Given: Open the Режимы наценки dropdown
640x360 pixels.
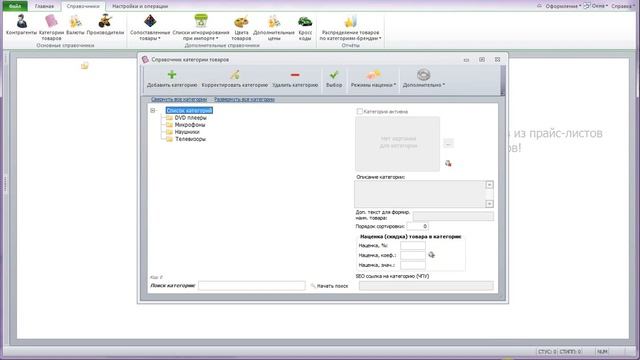Looking at the screenshot, I should point(373,79).
